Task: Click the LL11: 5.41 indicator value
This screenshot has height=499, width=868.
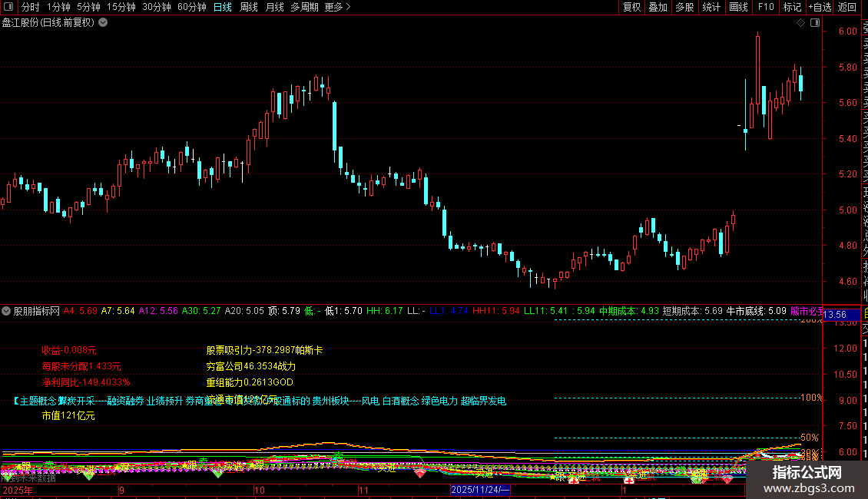Action: point(546,311)
